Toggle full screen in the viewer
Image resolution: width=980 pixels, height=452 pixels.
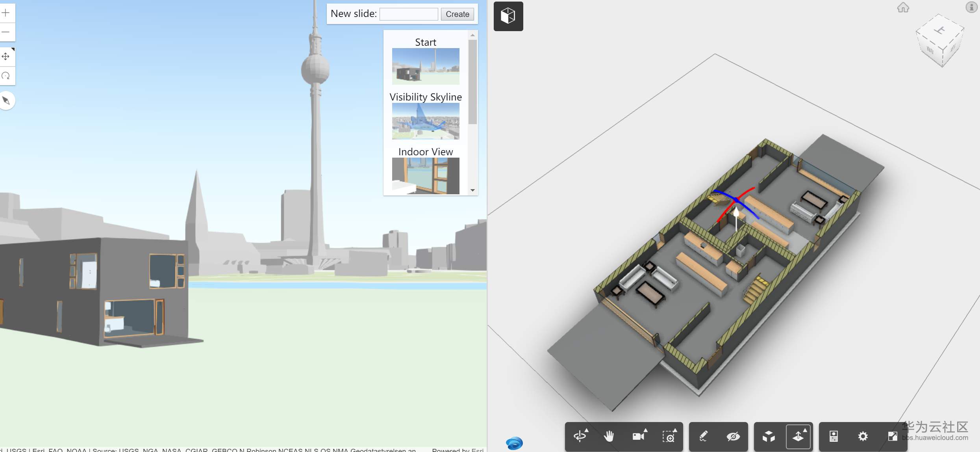tap(892, 436)
